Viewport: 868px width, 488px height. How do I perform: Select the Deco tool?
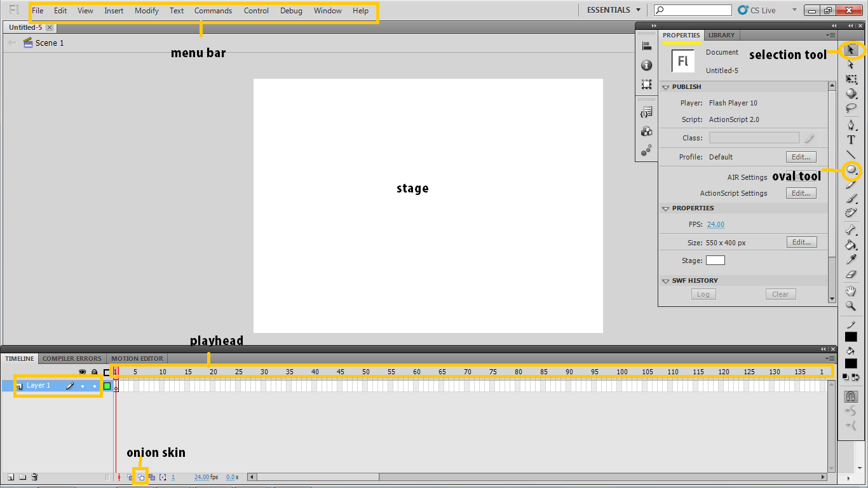click(851, 213)
